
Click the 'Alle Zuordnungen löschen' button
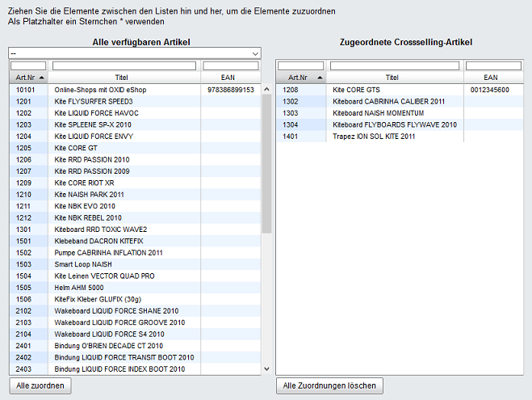point(329,385)
